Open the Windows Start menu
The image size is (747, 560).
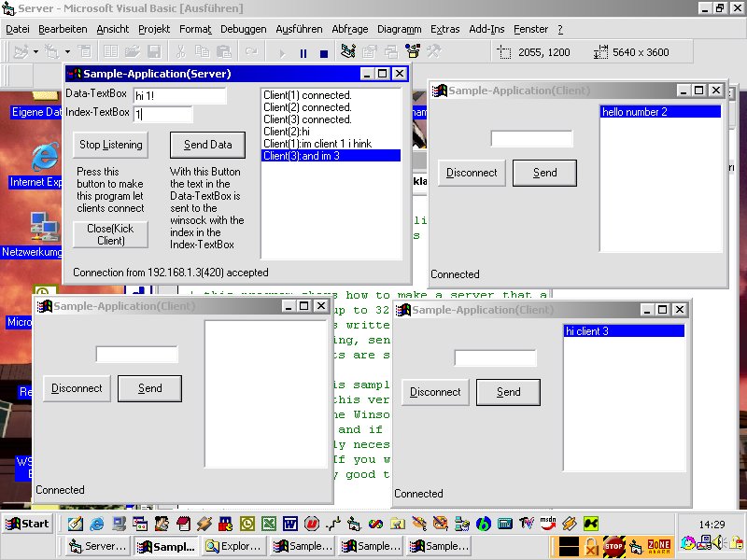pos(27,524)
